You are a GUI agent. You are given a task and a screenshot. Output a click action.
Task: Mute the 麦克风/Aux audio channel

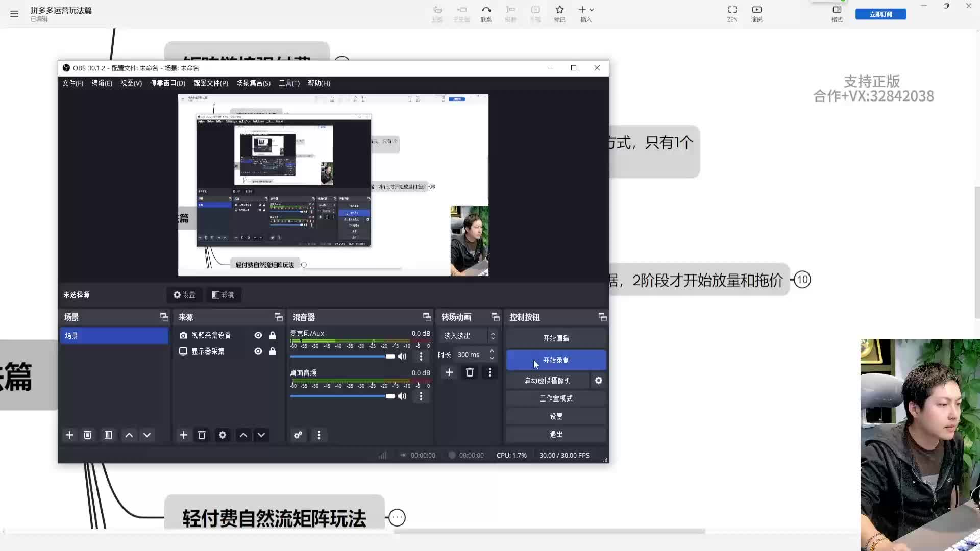pos(402,356)
